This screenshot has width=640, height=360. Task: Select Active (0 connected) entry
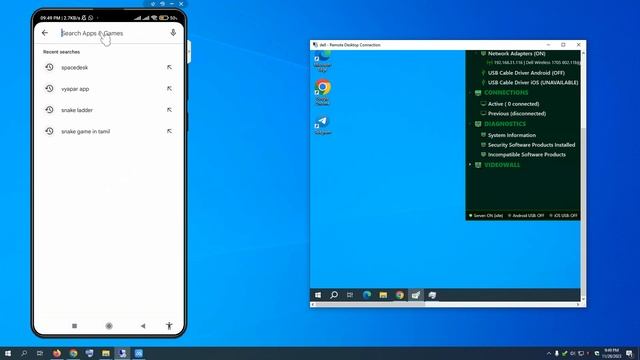tap(513, 104)
